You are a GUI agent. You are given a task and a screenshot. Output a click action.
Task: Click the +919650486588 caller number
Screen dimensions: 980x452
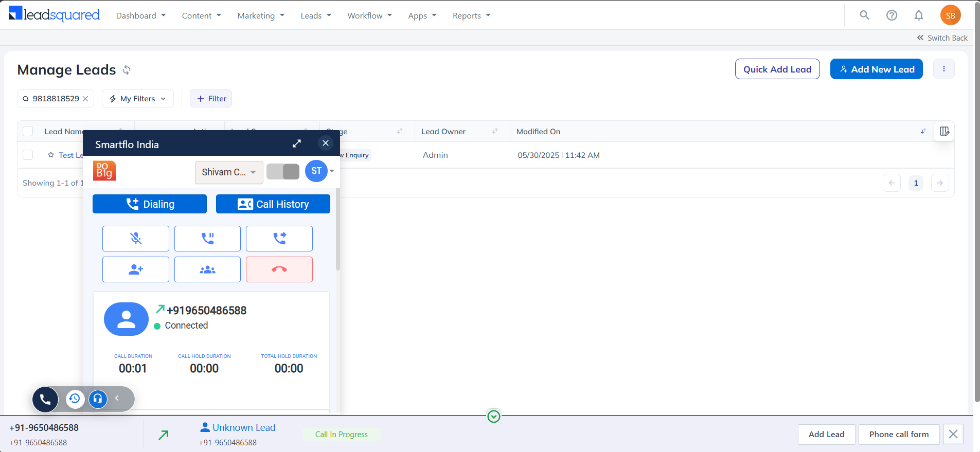coord(206,311)
